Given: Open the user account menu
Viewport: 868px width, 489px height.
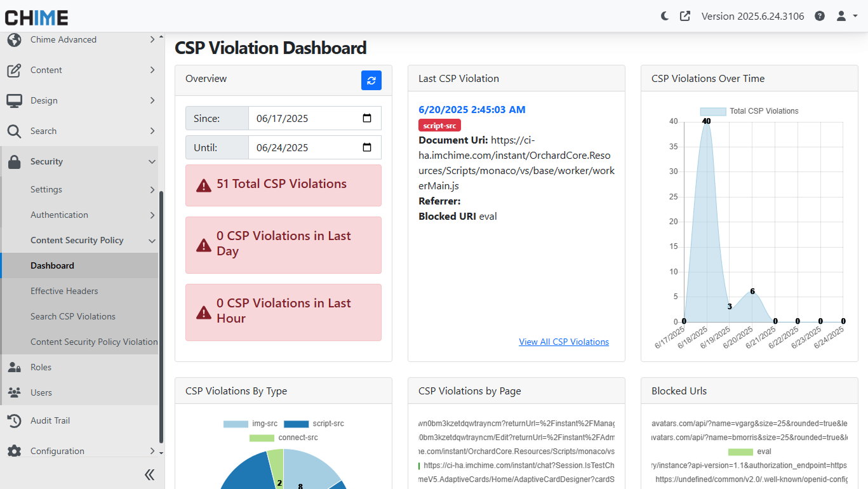Looking at the screenshot, I should [846, 16].
